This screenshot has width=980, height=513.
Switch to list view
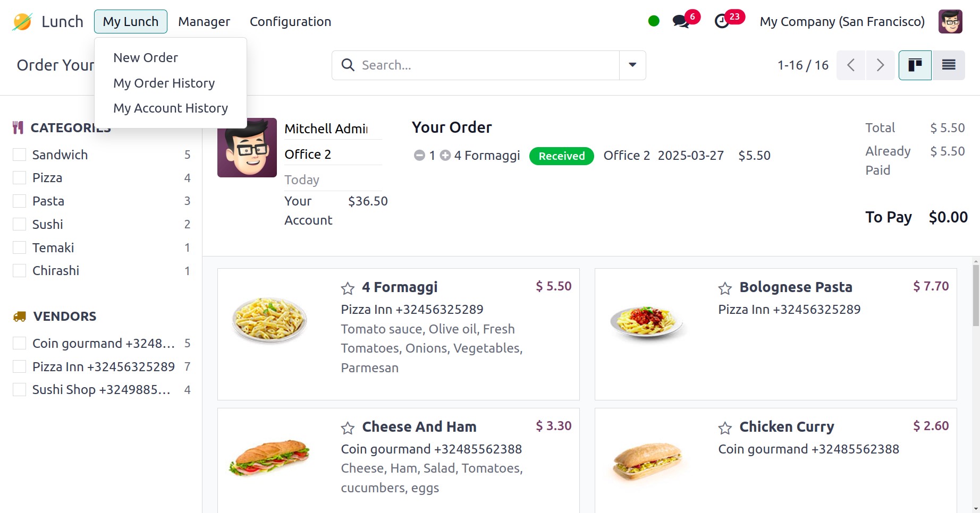pos(949,65)
